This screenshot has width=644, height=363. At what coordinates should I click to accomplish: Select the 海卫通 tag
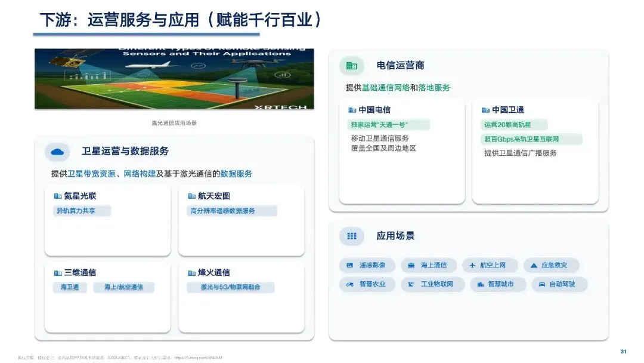click(x=70, y=287)
